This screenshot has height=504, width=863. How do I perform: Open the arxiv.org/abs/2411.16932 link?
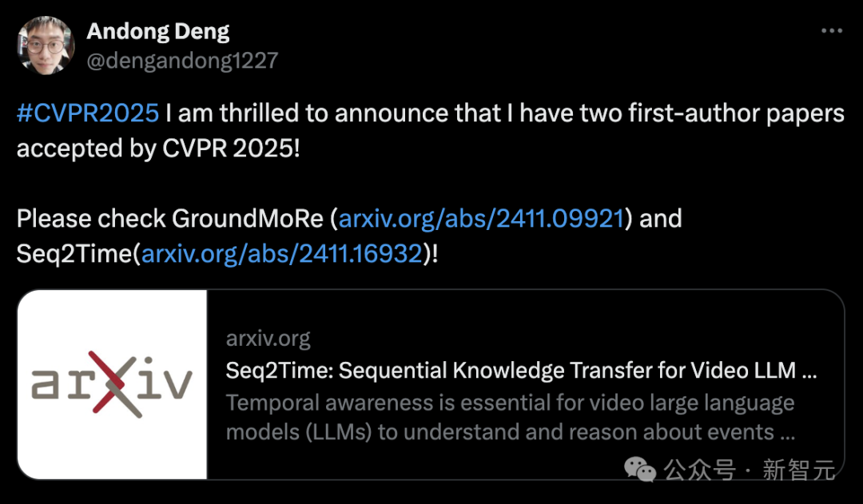pos(282,254)
